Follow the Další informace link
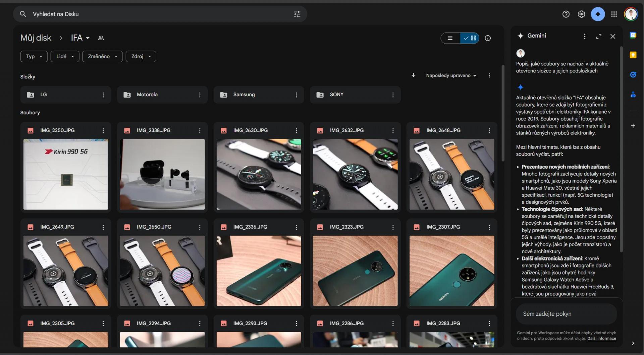 pyautogui.click(x=602, y=339)
